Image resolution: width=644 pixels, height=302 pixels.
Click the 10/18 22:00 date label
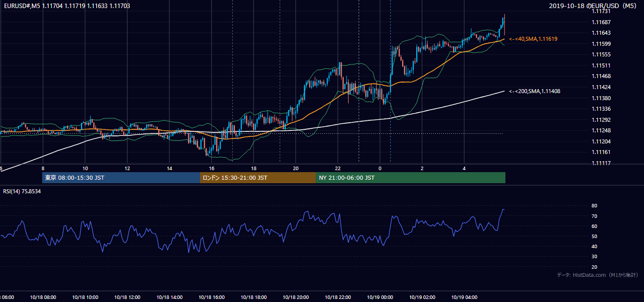click(338, 297)
